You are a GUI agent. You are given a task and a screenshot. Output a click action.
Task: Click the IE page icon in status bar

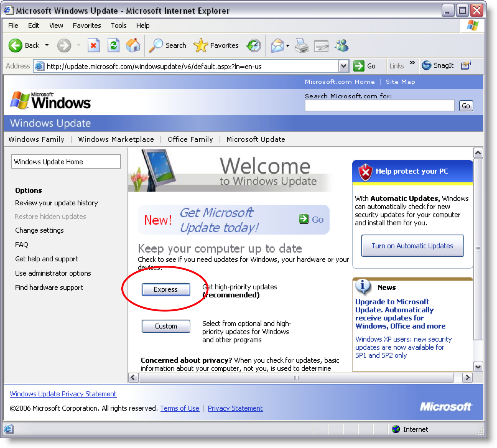(x=9, y=429)
